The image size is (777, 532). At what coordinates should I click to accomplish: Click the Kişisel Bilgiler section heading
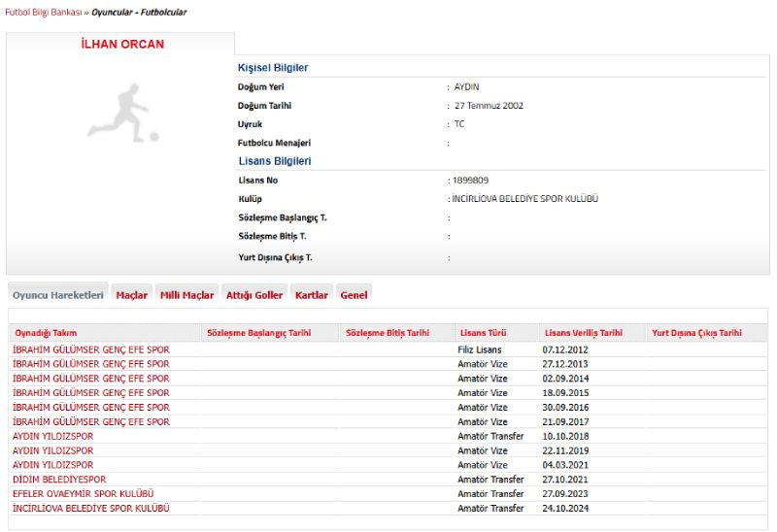click(273, 68)
